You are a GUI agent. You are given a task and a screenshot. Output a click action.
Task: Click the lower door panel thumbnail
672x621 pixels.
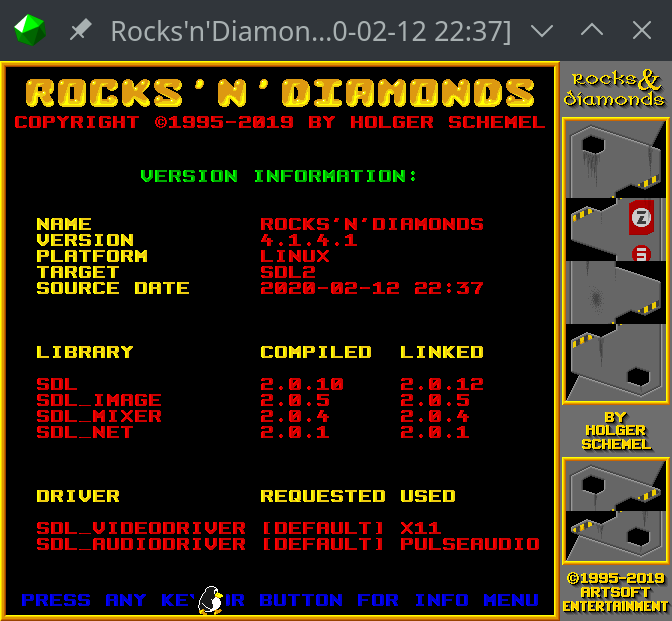(x=613, y=510)
